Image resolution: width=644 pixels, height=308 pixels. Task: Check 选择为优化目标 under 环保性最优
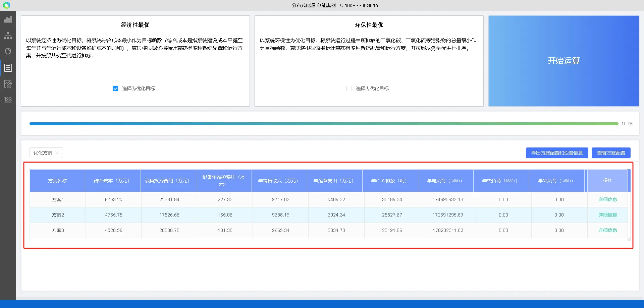tap(349, 88)
